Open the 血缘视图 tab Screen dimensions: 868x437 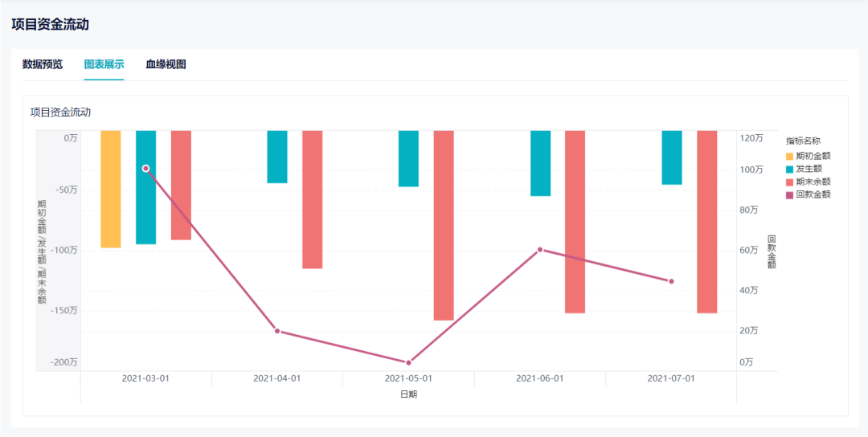click(x=166, y=64)
